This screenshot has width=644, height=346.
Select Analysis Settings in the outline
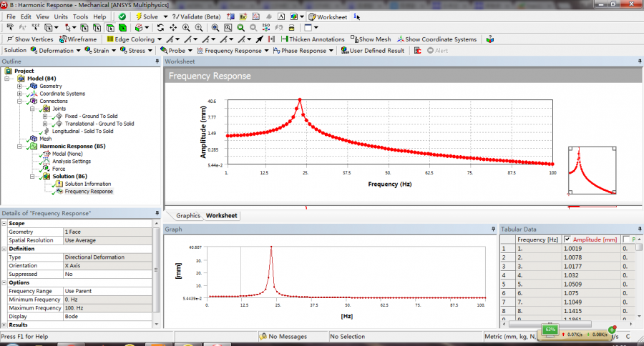(71, 162)
